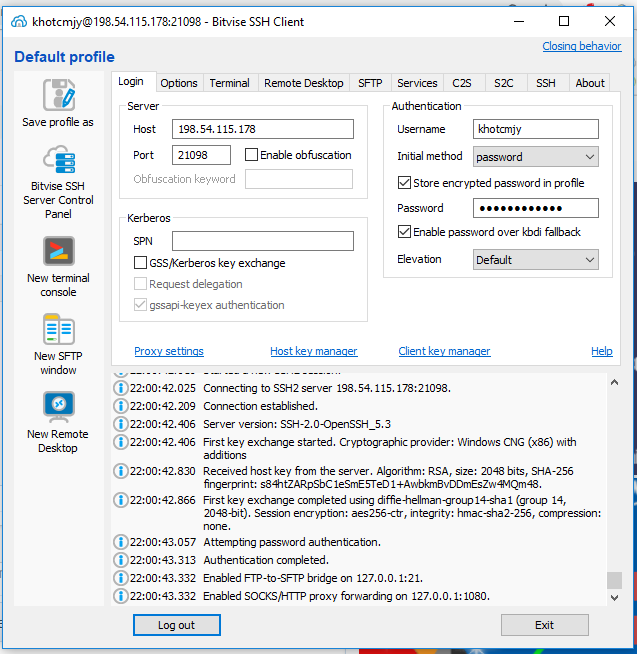Click info icon for 'Received host key' entry
The height and width of the screenshot is (654, 637).
121,471
